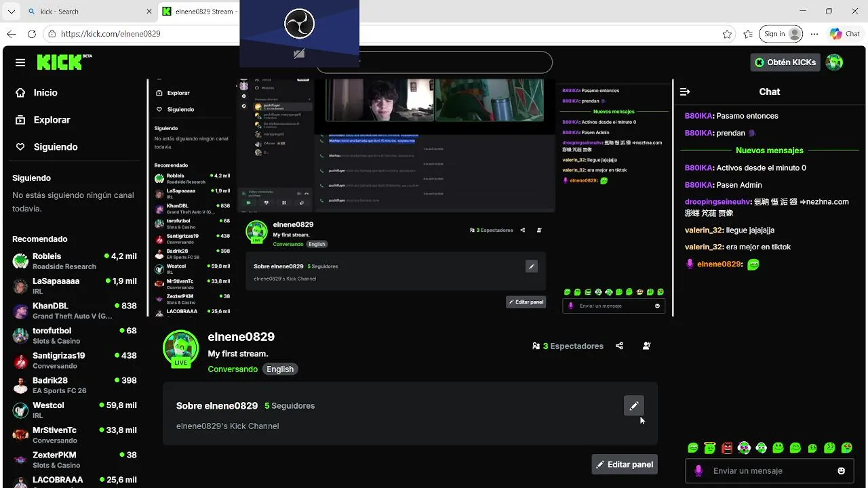Open recommended channel Santigrizas19

tap(75, 361)
